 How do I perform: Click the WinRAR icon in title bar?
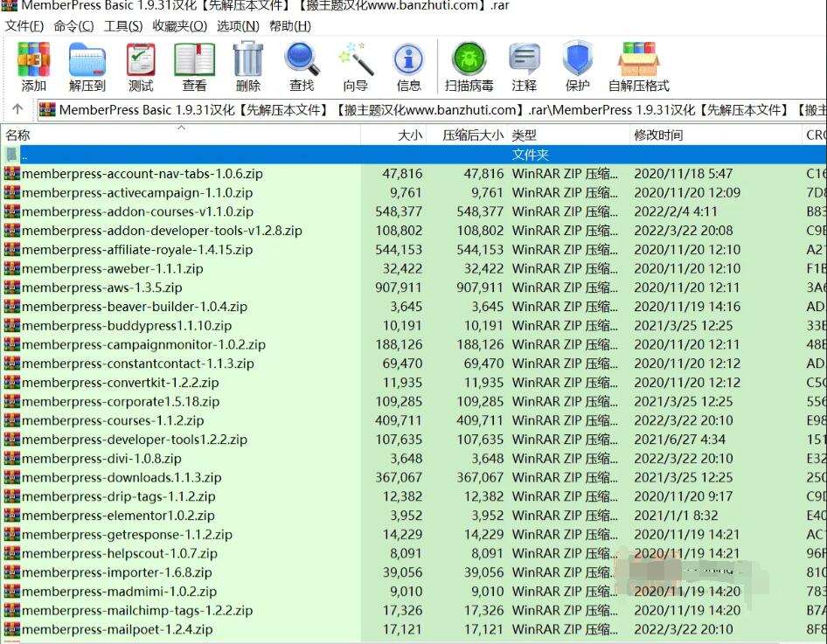(9, 5)
